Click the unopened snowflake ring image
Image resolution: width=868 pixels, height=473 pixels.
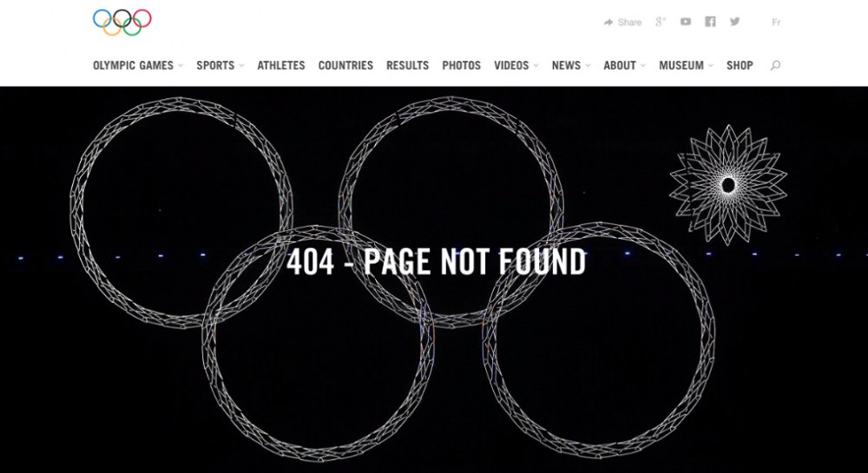pos(728,185)
